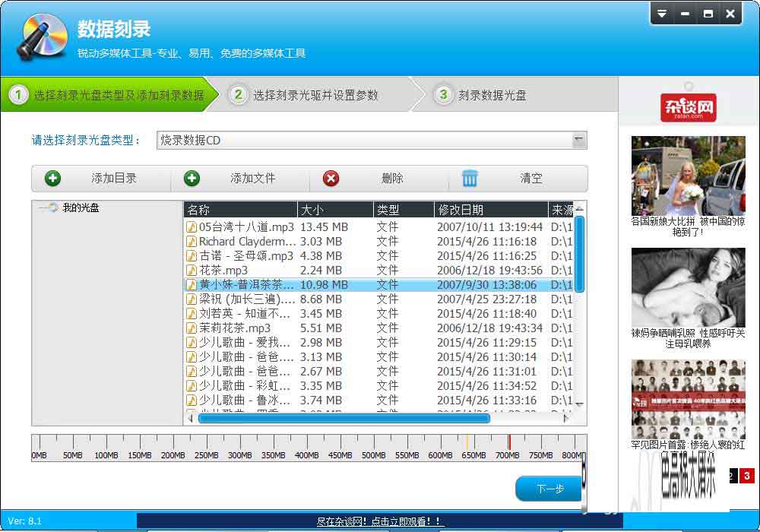Open the 烧录数据CD disc type dropdown
The image size is (760, 532).
[x=580, y=140]
